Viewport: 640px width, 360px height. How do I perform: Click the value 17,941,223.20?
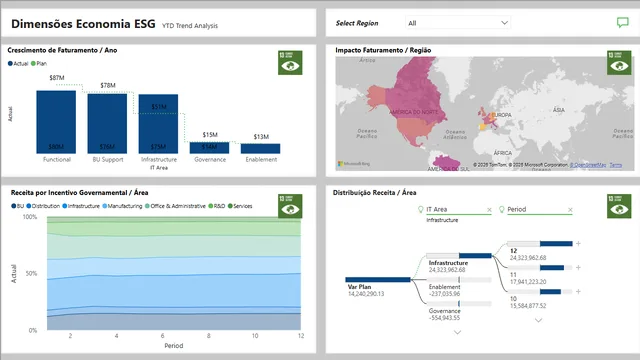point(528,282)
